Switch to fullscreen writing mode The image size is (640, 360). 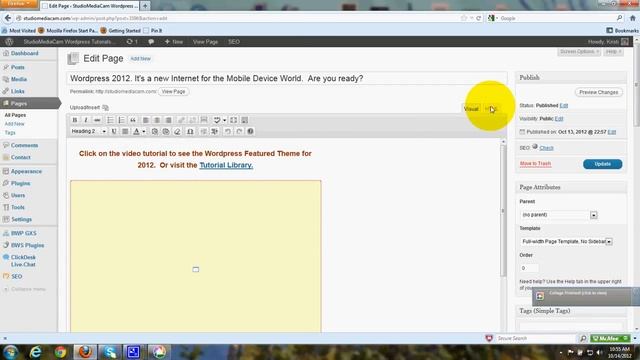click(233, 120)
